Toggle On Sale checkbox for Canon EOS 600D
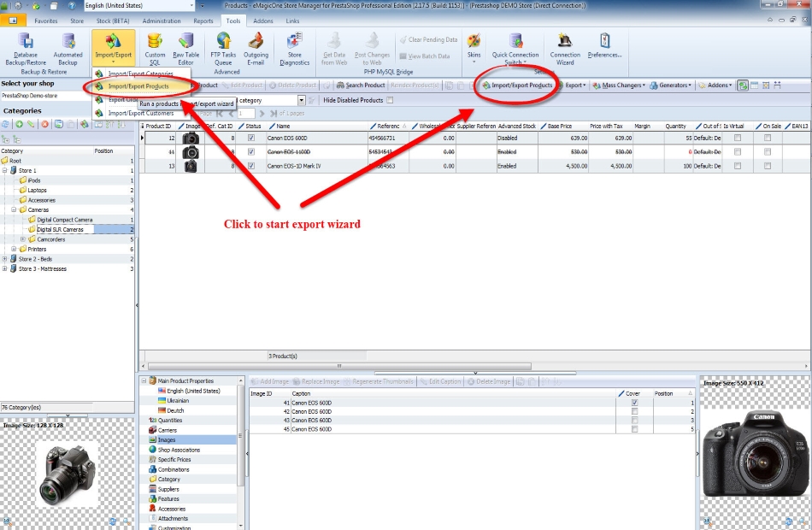Viewport: 812px width, 530px height. 768,138
